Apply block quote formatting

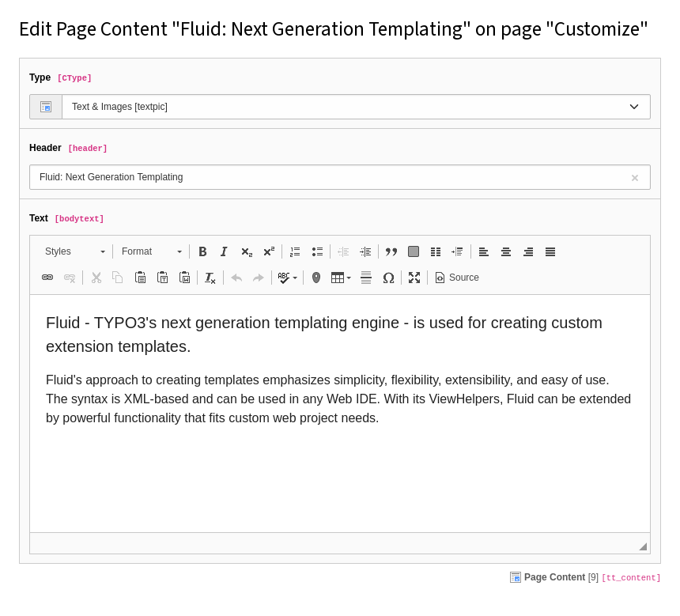pos(391,251)
